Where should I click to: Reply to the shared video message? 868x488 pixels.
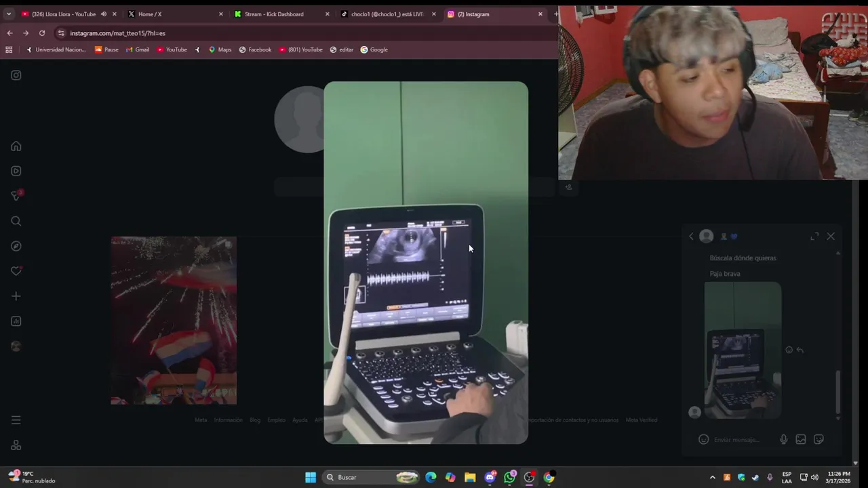(x=800, y=350)
